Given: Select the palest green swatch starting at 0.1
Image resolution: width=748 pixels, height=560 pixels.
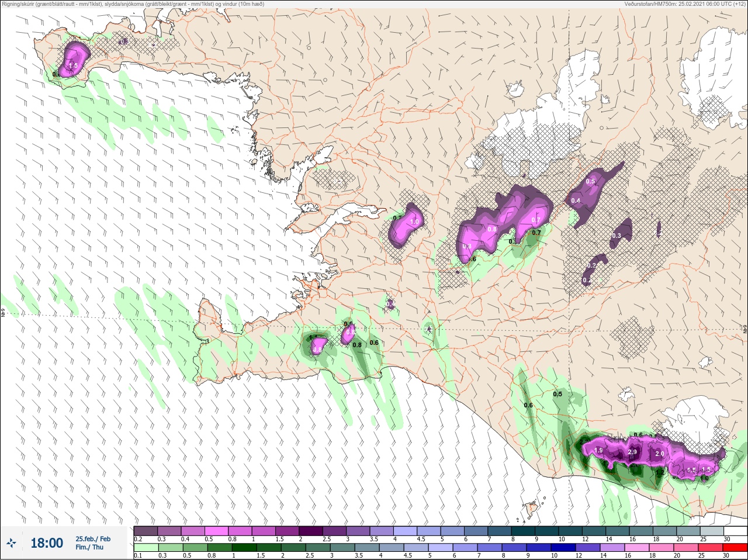Looking at the screenshot, I should coord(146,548).
